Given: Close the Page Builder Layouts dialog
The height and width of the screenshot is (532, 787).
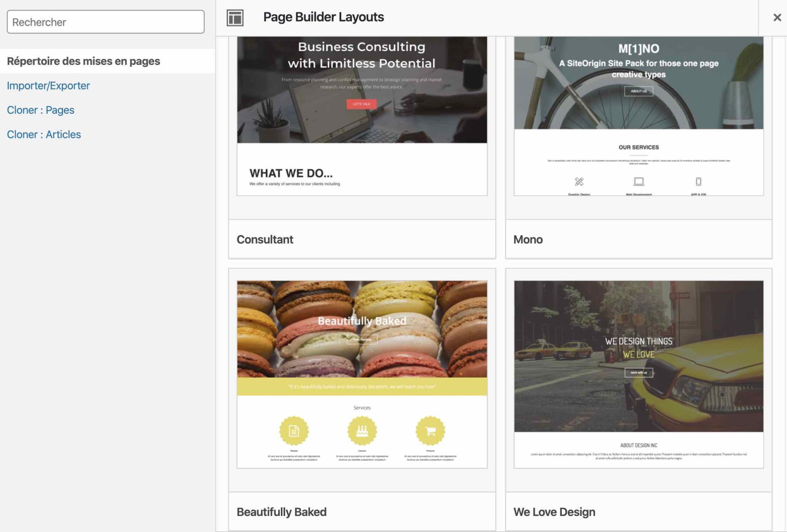Looking at the screenshot, I should pyautogui.click(x=777, y=18).
